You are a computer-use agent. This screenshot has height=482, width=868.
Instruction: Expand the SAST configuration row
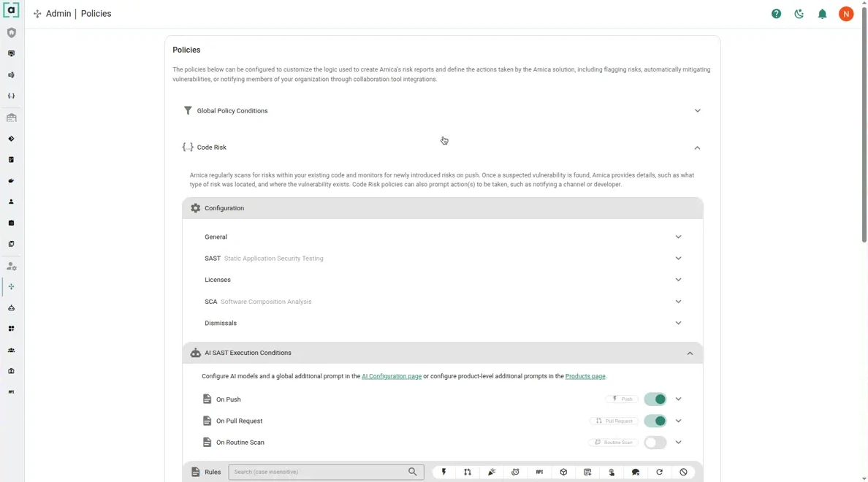pyautogui.click(x=678, y=259)
